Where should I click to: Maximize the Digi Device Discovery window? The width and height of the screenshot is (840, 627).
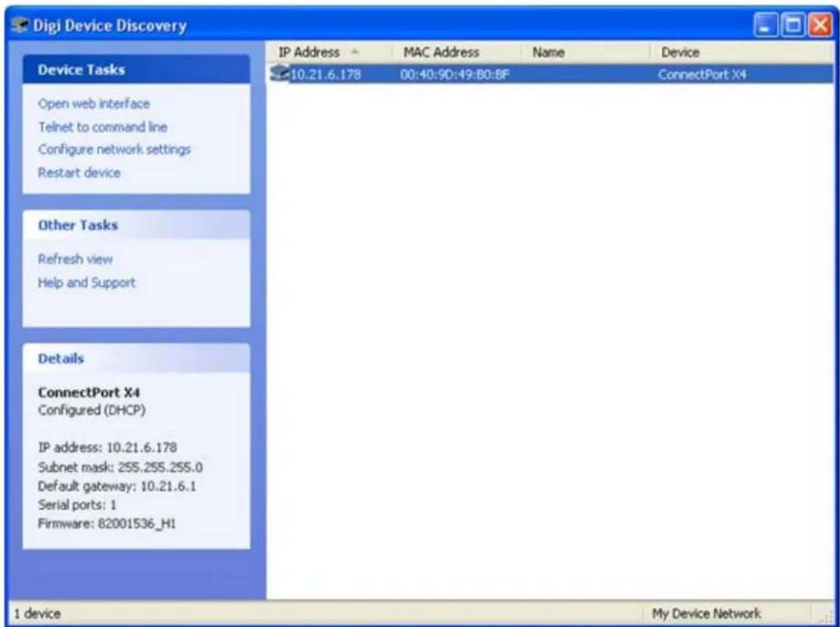click(x=792, y=26)
